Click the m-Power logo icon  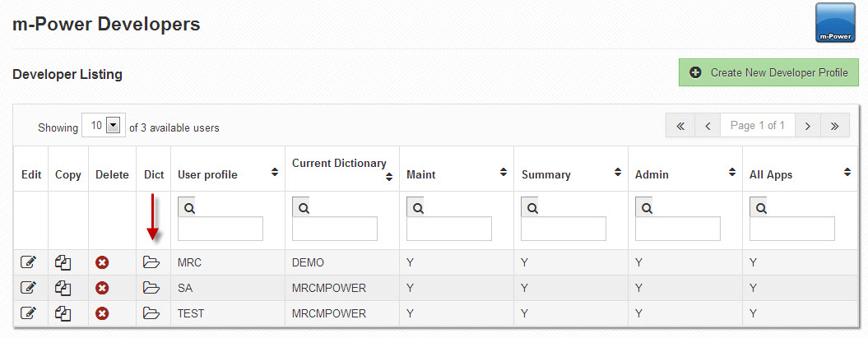[836, 23]
